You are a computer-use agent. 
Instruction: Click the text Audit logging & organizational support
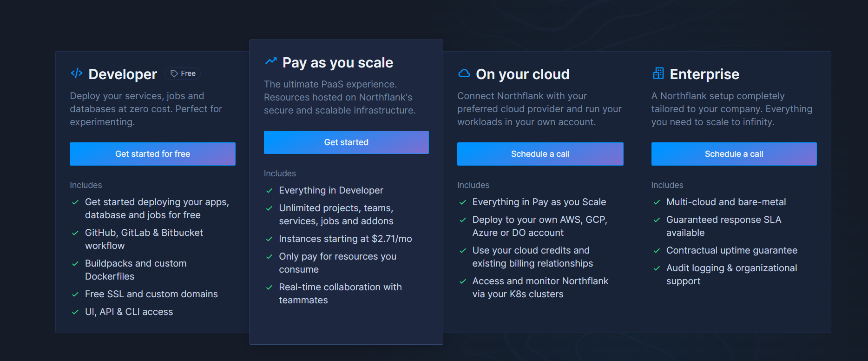732,274
